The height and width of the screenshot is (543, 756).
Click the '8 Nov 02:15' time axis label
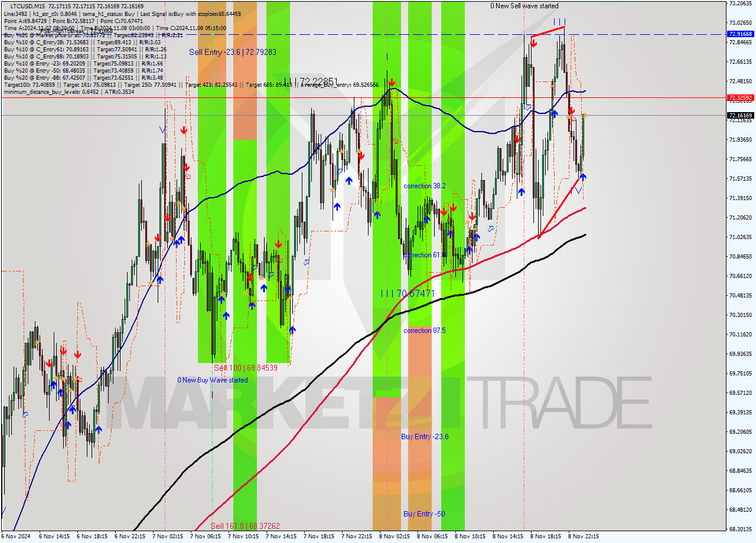click(395, 537)
